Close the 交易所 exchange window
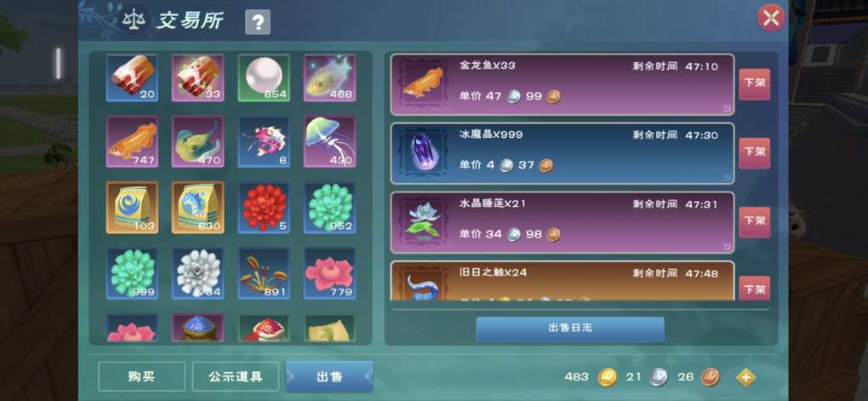This screenshot has width=868, height=401. [x=771, y=18]
